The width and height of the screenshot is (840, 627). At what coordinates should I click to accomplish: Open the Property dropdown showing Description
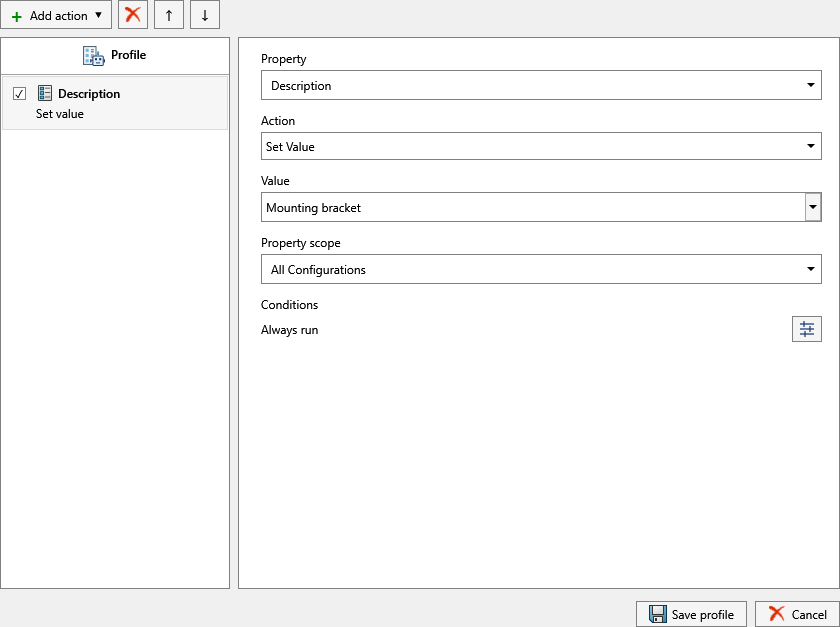point(541,85)
